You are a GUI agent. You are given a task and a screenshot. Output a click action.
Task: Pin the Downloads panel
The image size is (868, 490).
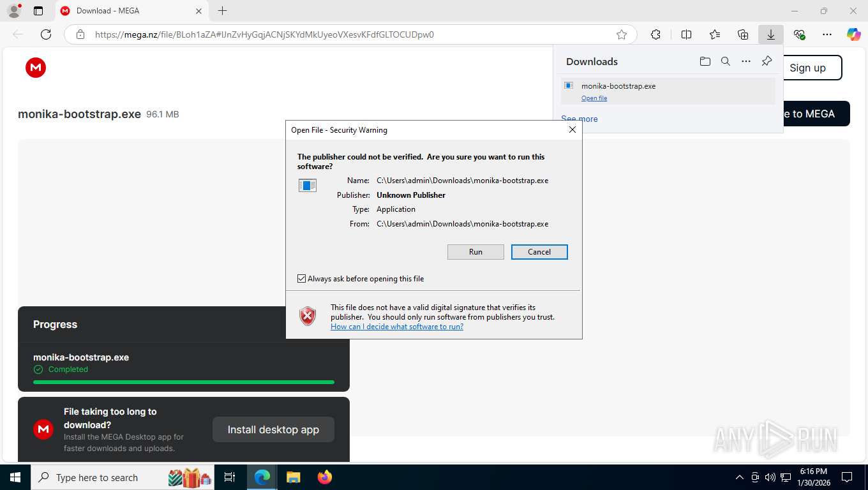click(x=767, y=61)
